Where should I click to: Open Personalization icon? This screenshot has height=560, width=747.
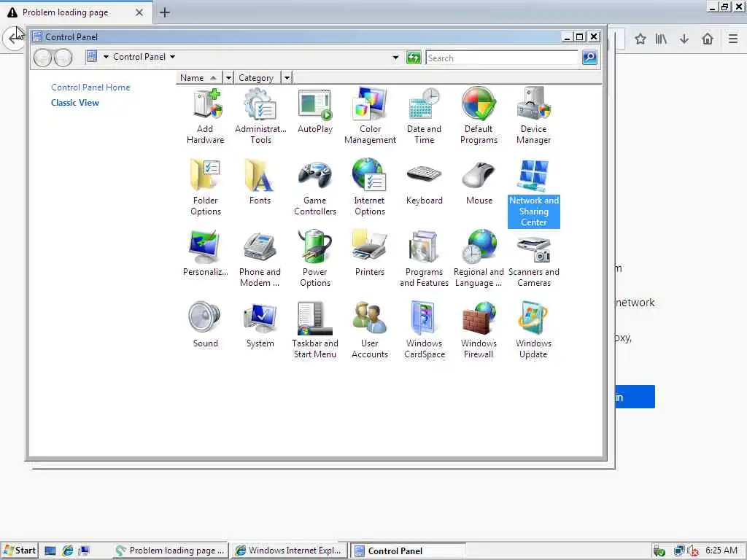pos(205,254)
